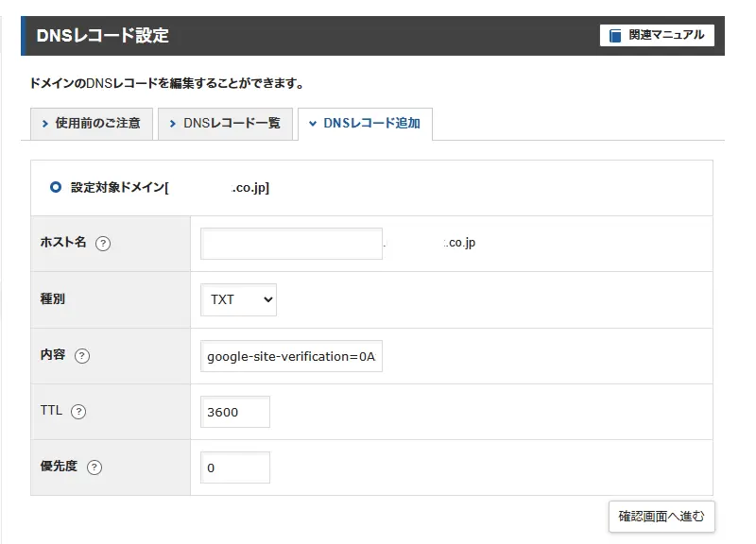Click the TTL field showing 3600
Screen dimensions: 756x544
235,412
